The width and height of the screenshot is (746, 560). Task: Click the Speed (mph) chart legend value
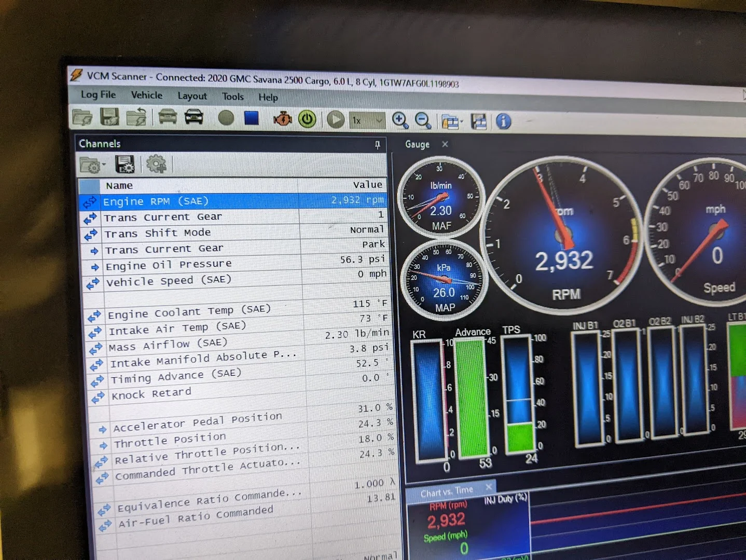pyautogui.click(x=463, y=548)
